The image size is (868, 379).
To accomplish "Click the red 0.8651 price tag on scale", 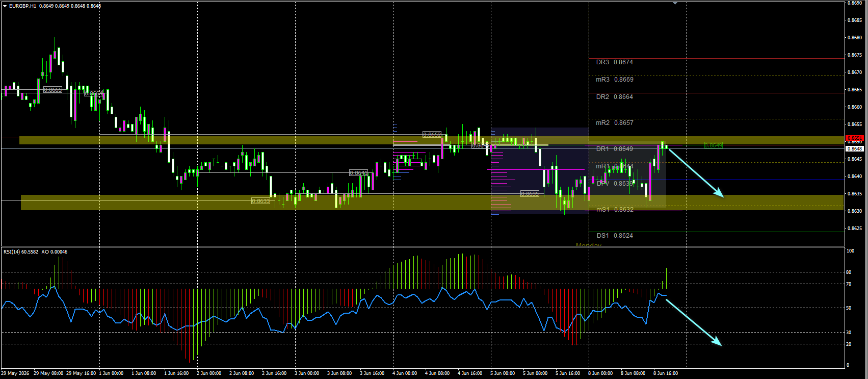I will 855,138.
